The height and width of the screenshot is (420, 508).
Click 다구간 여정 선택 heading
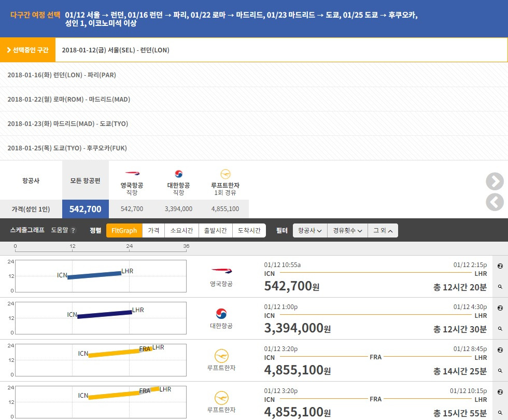[35, 15]
